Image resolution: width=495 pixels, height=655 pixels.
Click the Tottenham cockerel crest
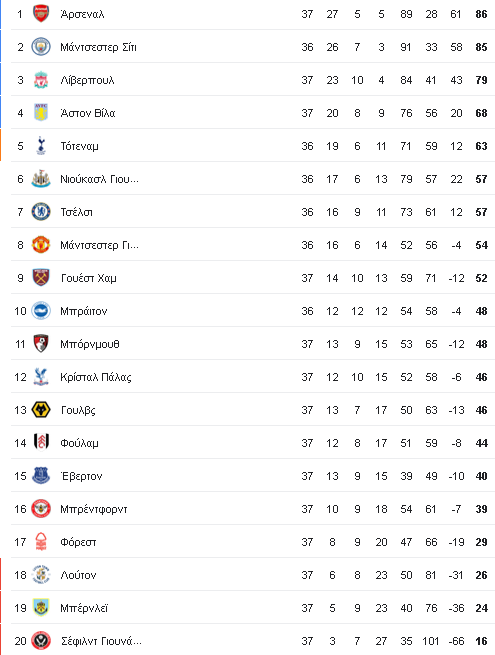pos(41,146)
